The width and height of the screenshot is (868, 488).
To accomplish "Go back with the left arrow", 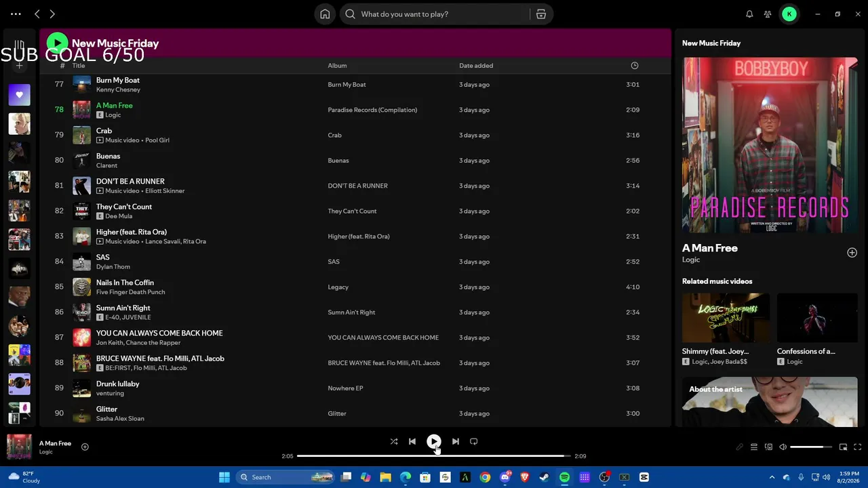I will coord(37,14).
